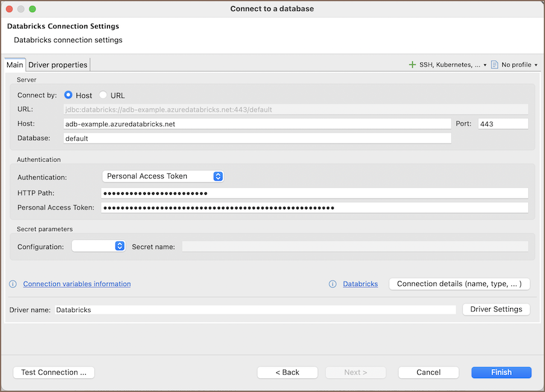The height and width of the screenshot is (392, 545).
Task: Focus the Port field
Action: (x=503, y=124)
